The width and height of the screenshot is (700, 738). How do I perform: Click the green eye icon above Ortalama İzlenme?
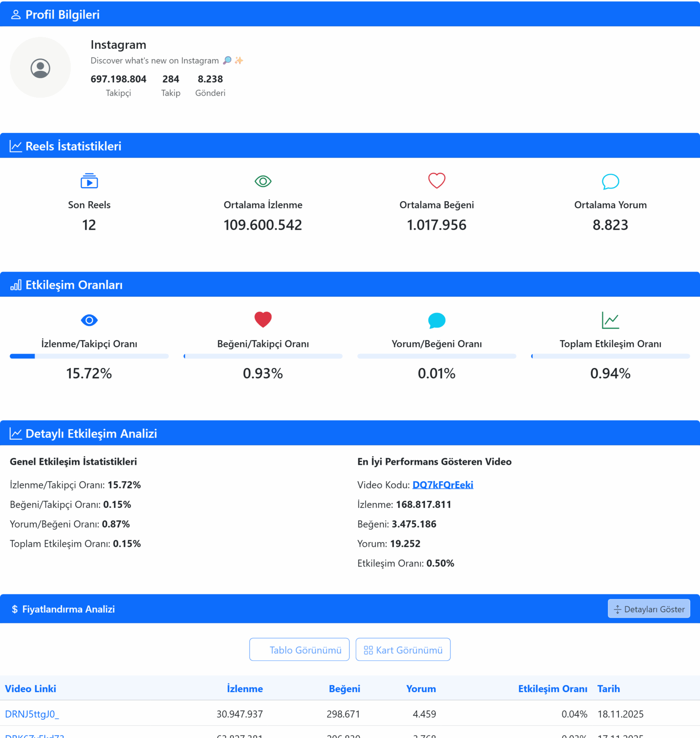point(263,181)
